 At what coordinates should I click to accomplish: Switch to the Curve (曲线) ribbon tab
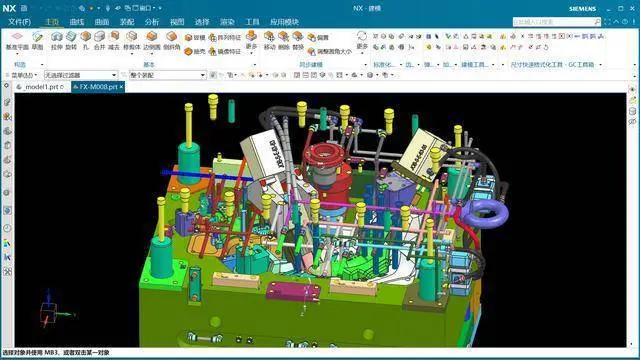tap(77, 22)
